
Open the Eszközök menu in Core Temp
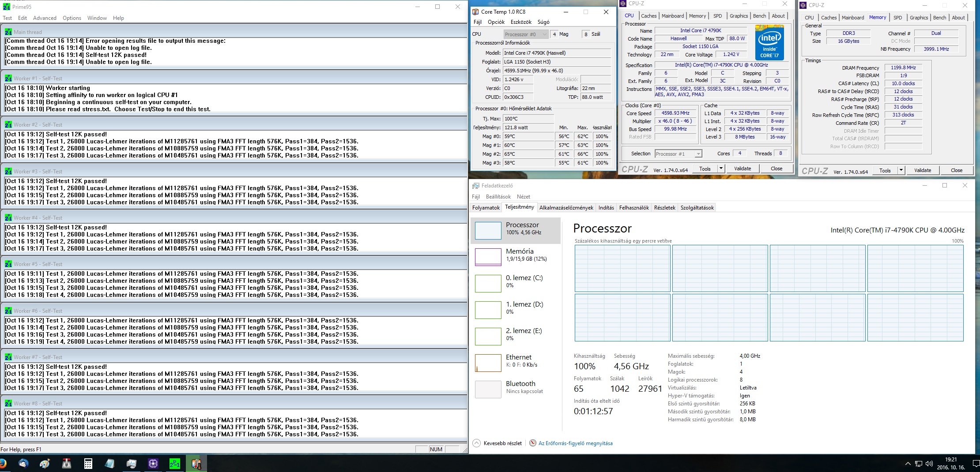point(521,22)
